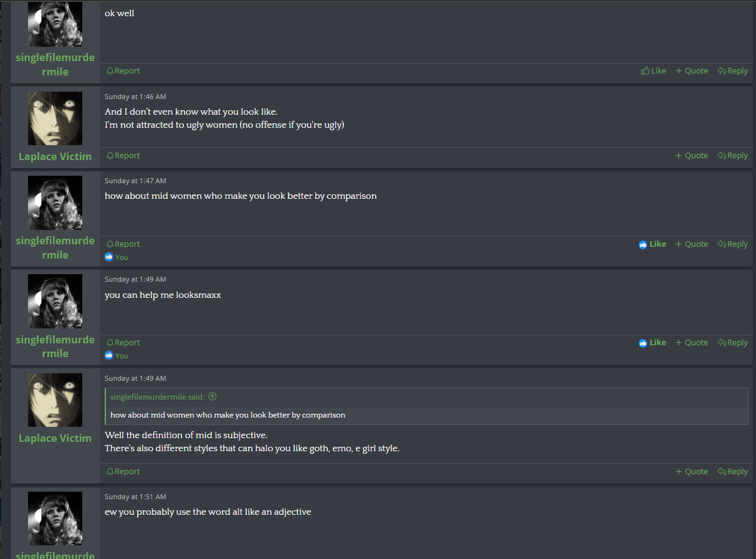Click singlefilemurdermile's avatar on the looksmaxx post
756x559 pixels.
point(55,301)
